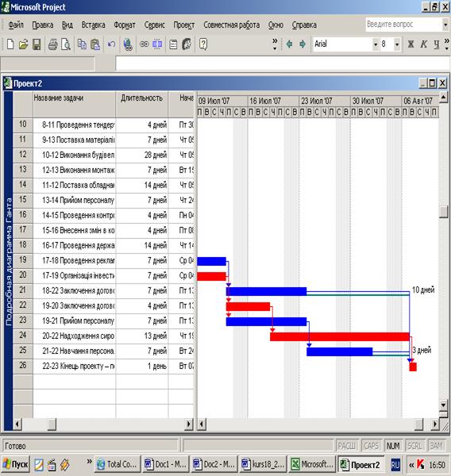
Task: Click the Print icon in toolbar
Action: pyautogui.click(x=52, y=44)
